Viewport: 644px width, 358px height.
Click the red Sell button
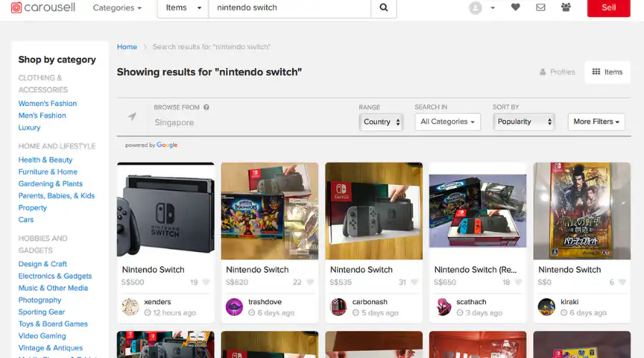pyautogui.click(x=609, y=8)
